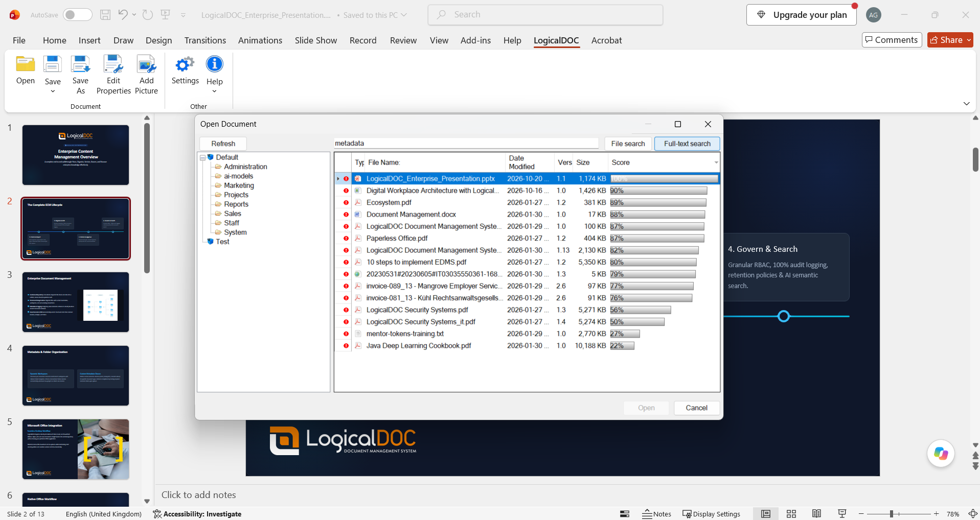Sort by the Score column header

point(664,162)
